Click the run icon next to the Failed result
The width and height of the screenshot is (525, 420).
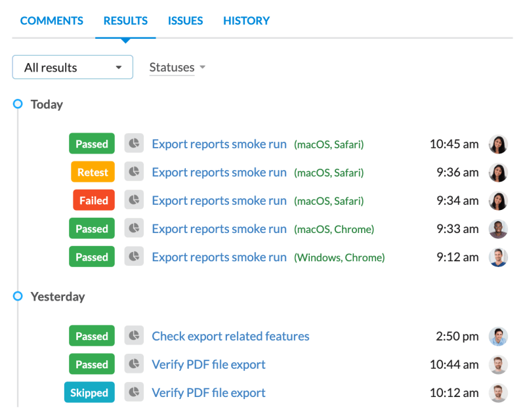tap(134, 200)
